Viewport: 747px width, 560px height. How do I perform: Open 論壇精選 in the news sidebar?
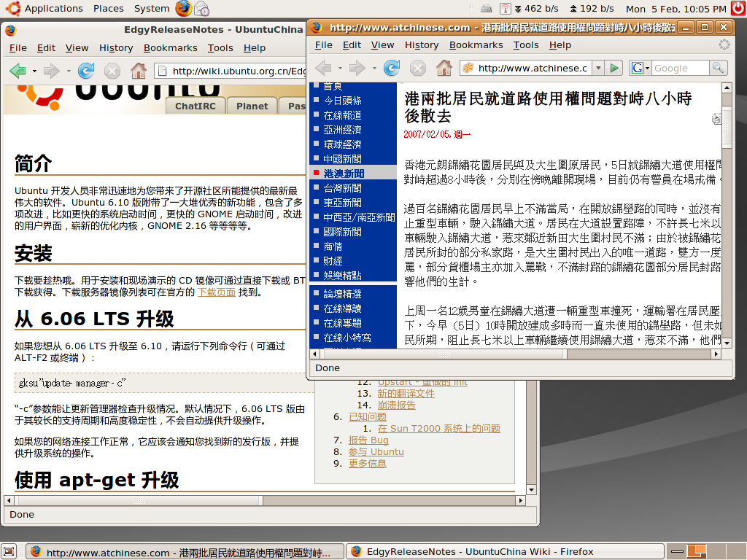[343, 294]
